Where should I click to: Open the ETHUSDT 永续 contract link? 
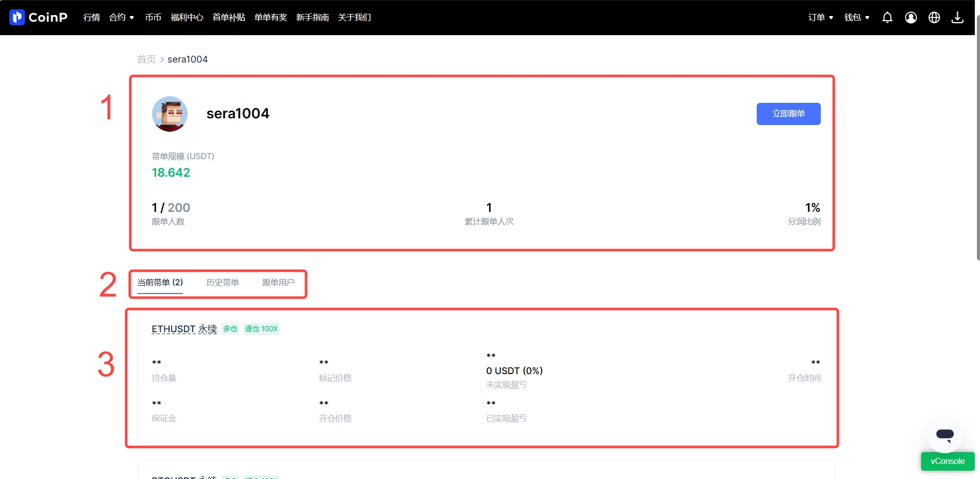(184, 329)
